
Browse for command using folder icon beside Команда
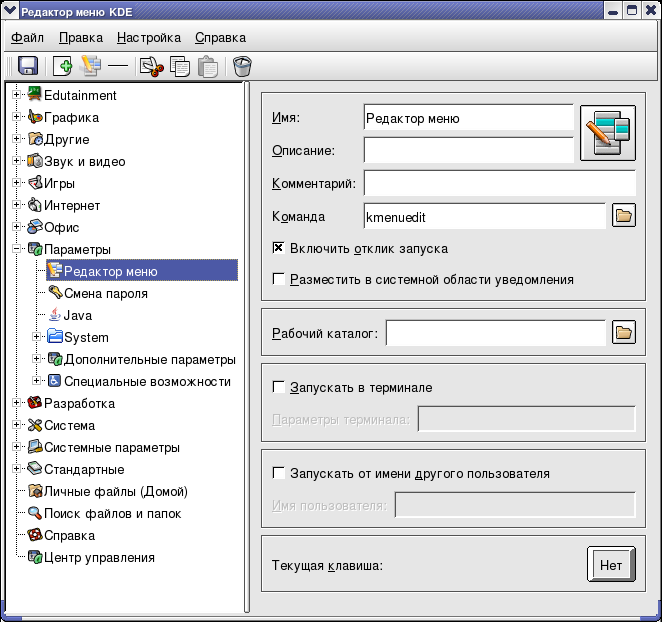[624, 215]
